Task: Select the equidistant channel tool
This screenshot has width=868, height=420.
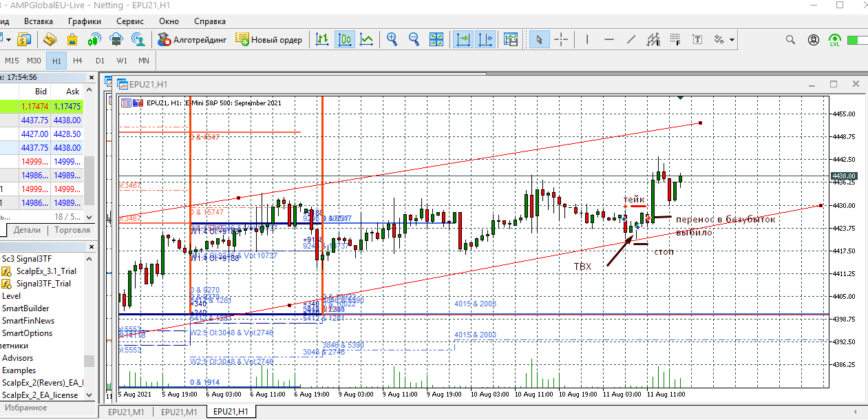Action: (653, 39)
